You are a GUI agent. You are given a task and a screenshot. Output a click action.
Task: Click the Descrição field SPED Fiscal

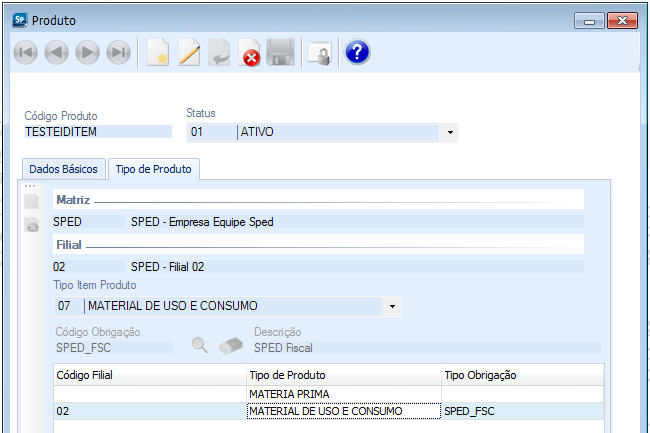pyautogui.click(x=427, y=348)
